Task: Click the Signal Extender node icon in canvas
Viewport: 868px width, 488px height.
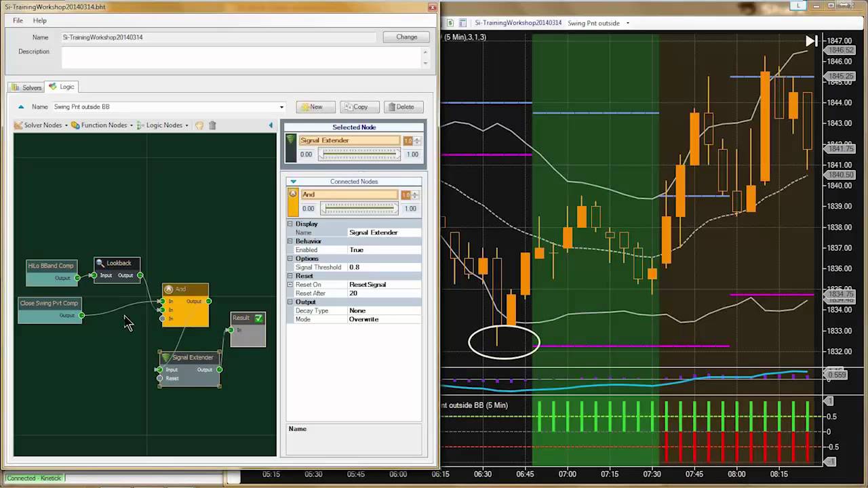Action: click(165, 358)
